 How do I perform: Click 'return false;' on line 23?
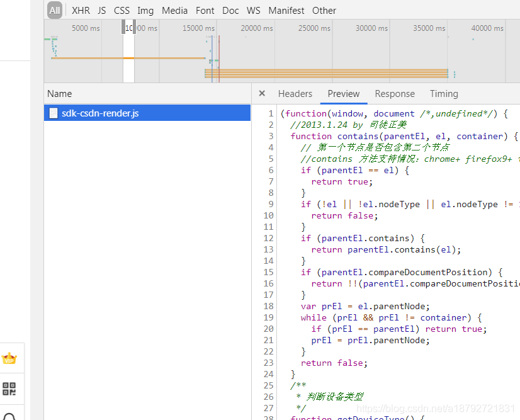point(334,363)
